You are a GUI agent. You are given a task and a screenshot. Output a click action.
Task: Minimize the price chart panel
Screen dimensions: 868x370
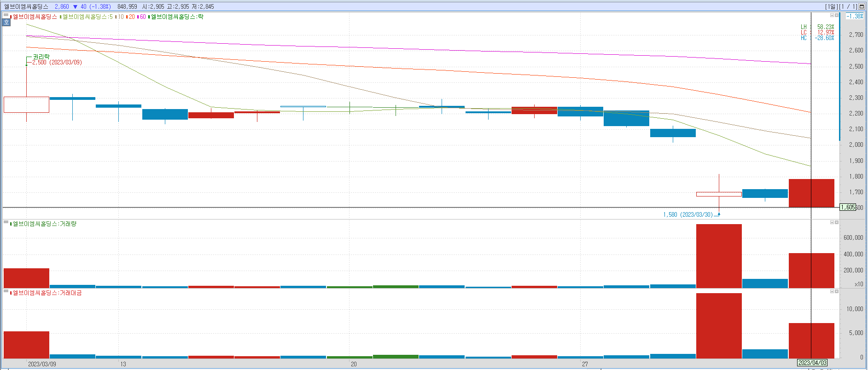pyautogui.click(x=832, y=15)
